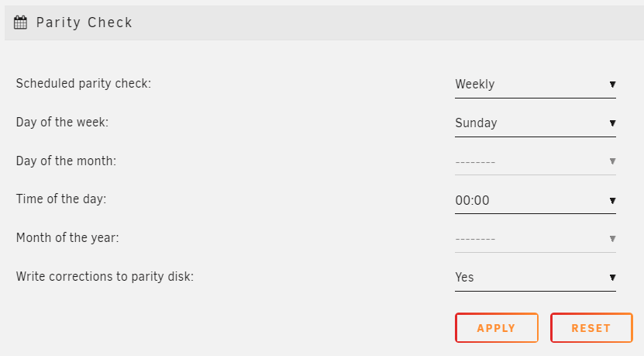Open the Time of the day dropdown
Viewport: 644px width, 356px height.
(536, 200)
